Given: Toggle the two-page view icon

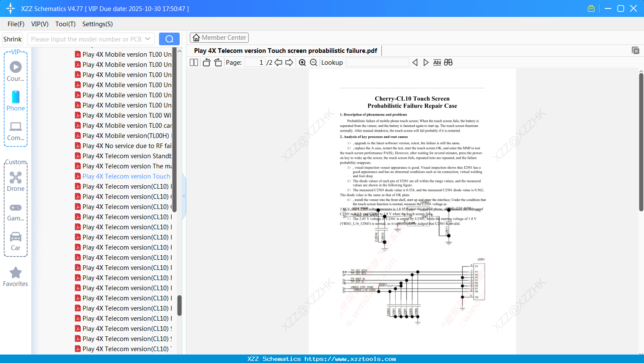Looking at the screenshot, I should (x=194, y=63).
